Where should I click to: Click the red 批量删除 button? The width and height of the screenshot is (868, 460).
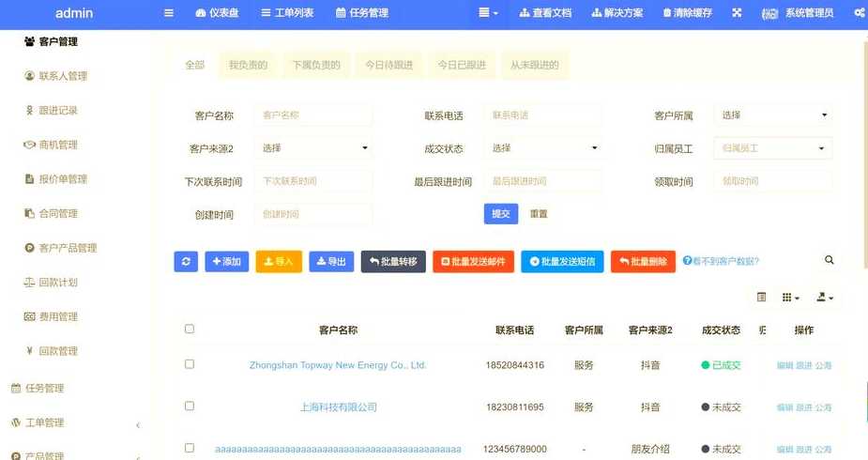(x=643, y=261)
